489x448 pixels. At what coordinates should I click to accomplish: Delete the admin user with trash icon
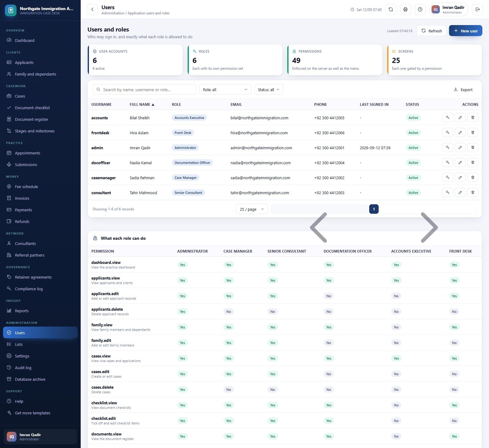tap(472, 147)
